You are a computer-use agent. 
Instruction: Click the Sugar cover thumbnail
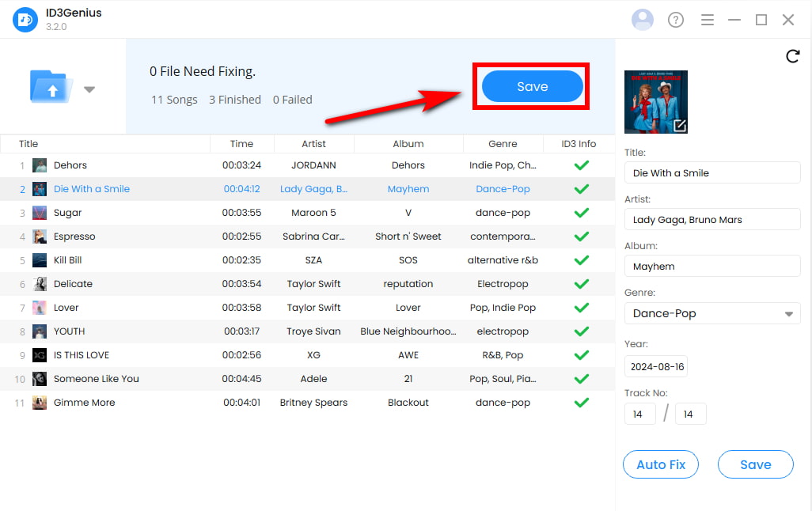coord(40,213)
